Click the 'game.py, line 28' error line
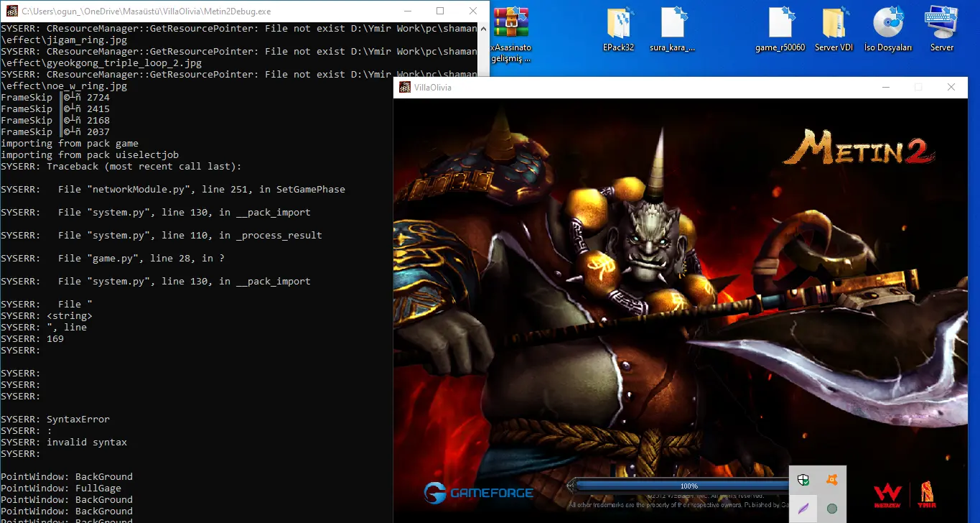Screen dimensions: 980x523 pos(113,259)
